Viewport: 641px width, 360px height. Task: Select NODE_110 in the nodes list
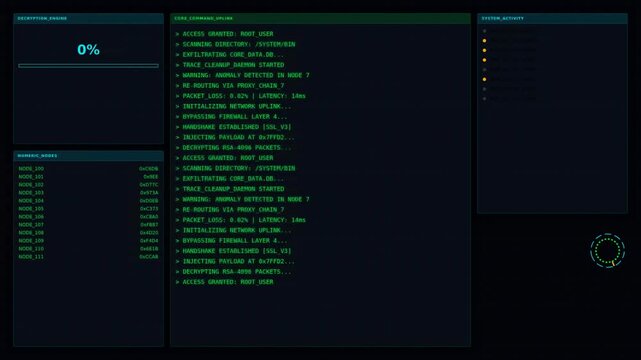click(88, 248)
